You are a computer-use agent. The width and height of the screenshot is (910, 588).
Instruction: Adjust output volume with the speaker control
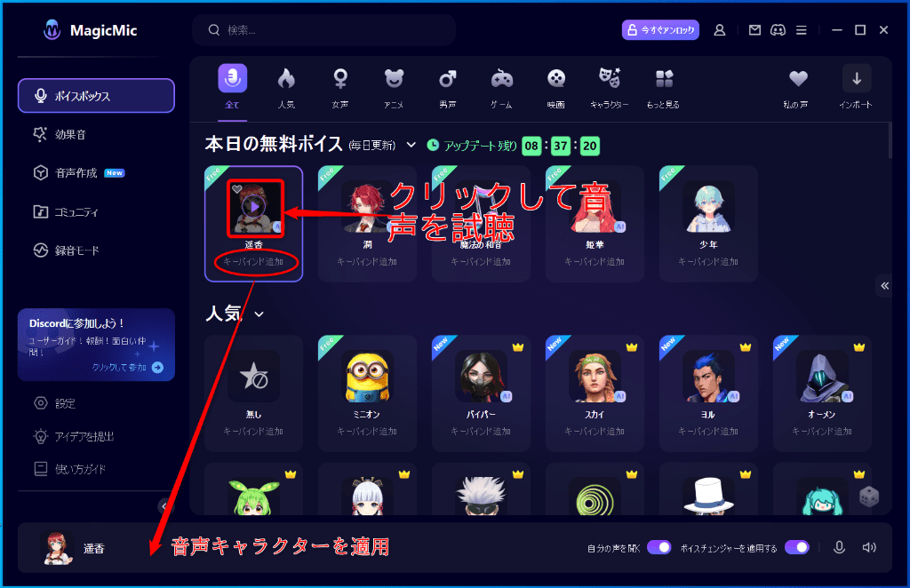(870, 547)
